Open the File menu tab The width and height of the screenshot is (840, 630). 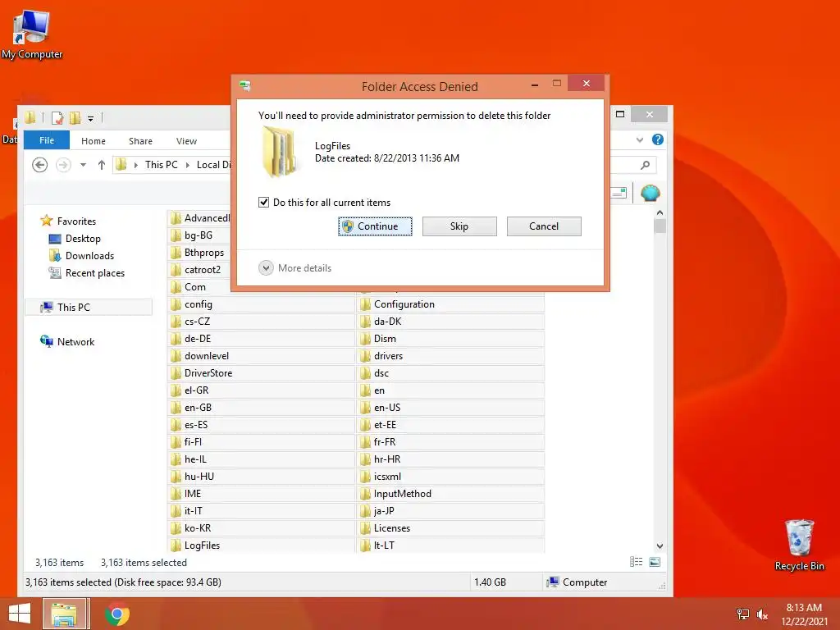click(47, 140)
